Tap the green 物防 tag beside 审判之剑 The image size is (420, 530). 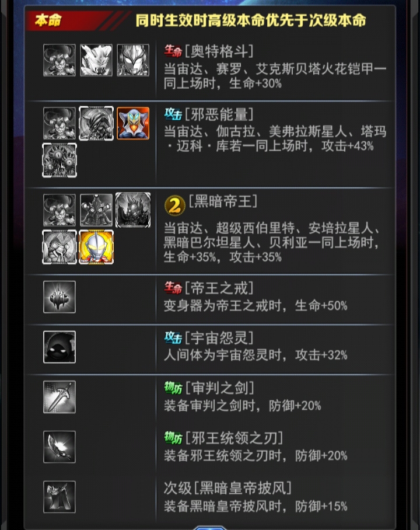(173, 388)
